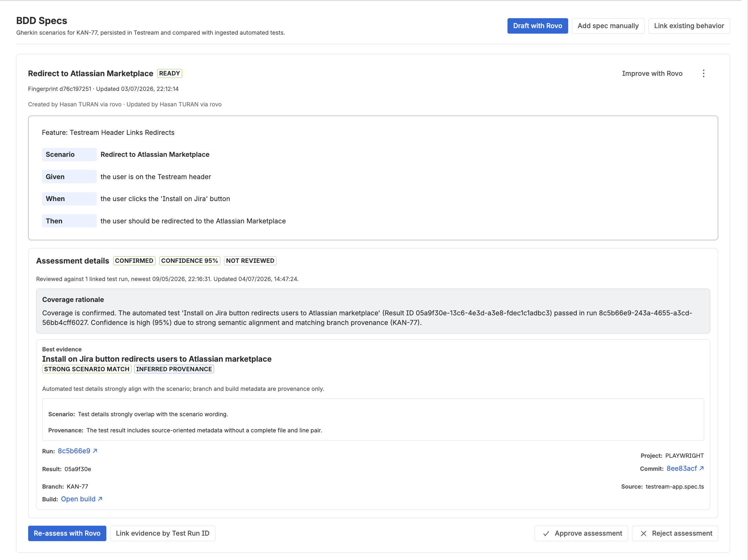Click Link evidence by Test Run ID

click(x=163, y=533)
